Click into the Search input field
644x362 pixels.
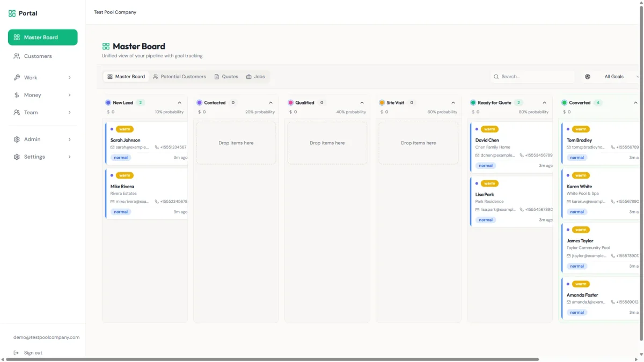[x=535, y=77]
